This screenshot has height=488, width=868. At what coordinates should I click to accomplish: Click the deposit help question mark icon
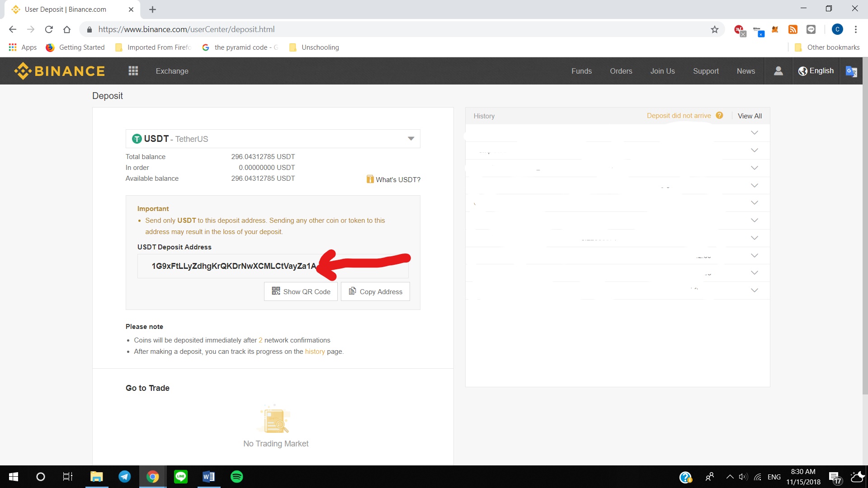coord(719,116)
